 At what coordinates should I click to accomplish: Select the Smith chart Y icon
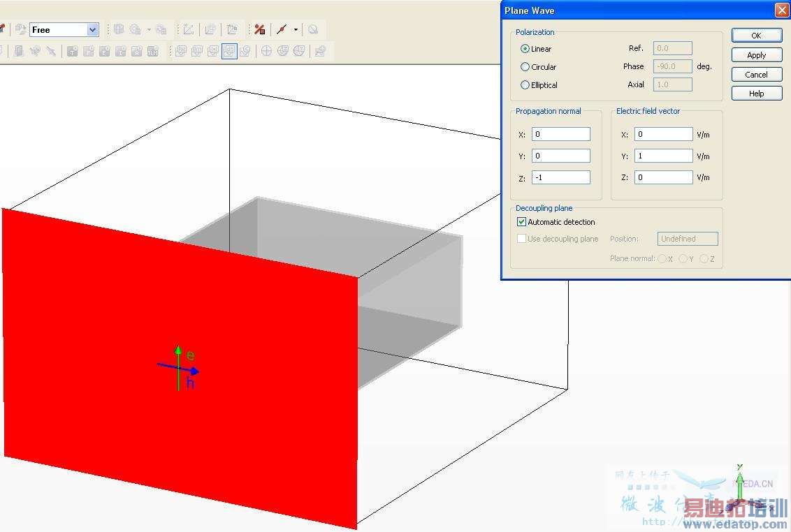pos(299,51)
